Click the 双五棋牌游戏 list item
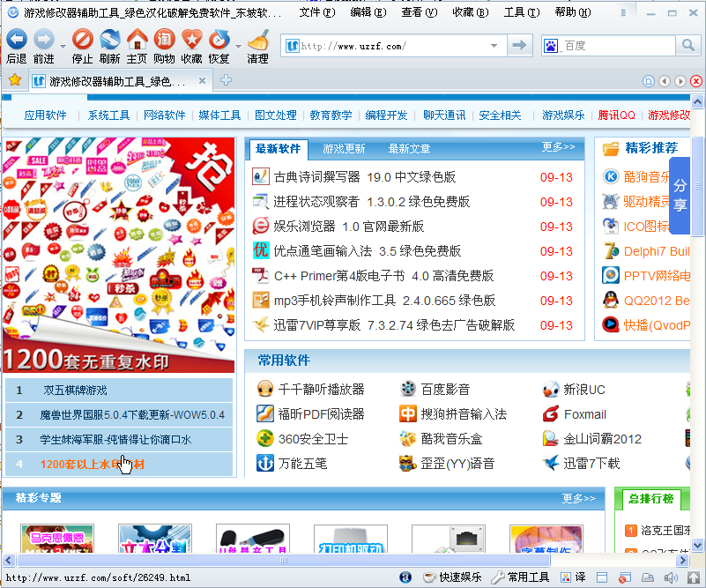 point(119,390)
